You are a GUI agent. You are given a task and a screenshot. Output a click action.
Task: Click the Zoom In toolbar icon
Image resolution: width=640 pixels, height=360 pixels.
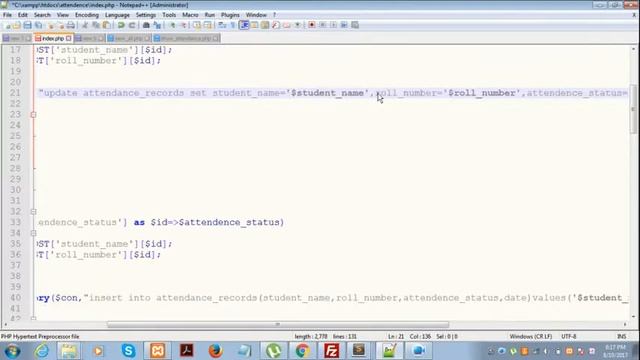click(172, 25)
